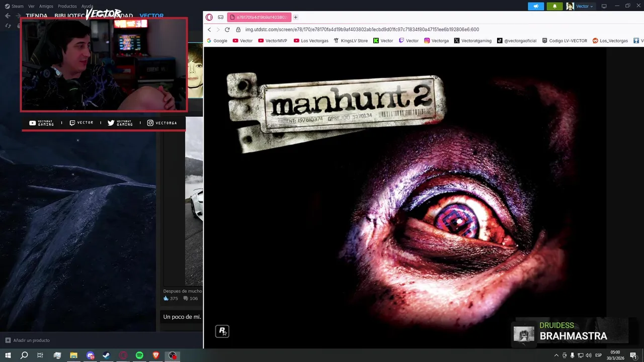The width and height of the screenshot is (644, 362).
Task: Open Spotify from the taskbar
Action: tap(139, 355)
